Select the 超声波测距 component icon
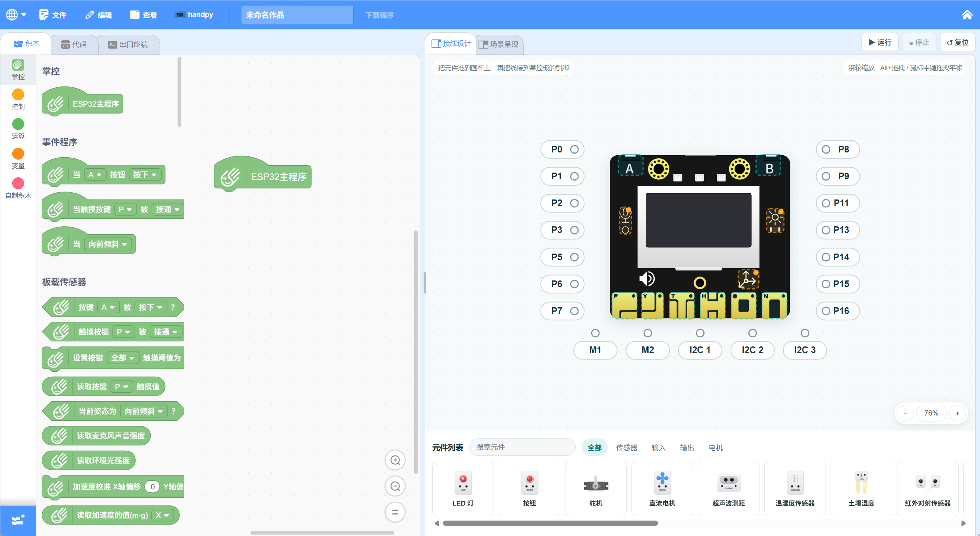This screenshot has height=536, width=980. (x=729, y=483)
